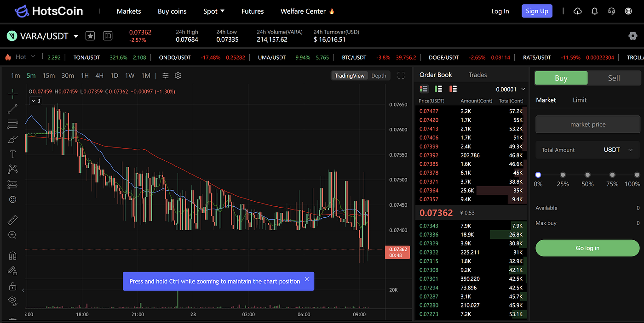This screenshot has height=323, width=644.
Task: Open notifications bell
Action: pos(594,11)
